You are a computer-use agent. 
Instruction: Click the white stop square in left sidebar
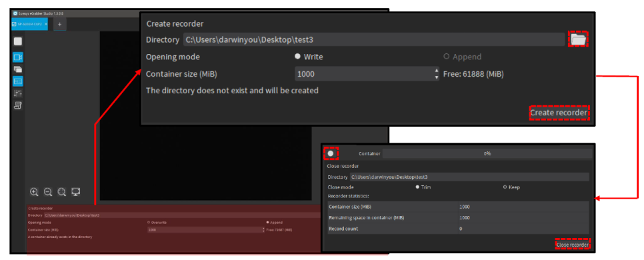point(18,41)
